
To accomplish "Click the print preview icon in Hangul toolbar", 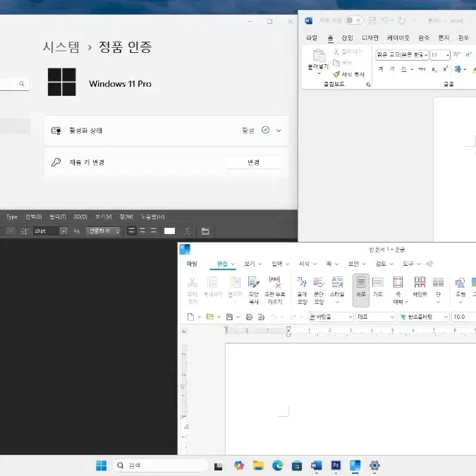I will coord(261,317).
